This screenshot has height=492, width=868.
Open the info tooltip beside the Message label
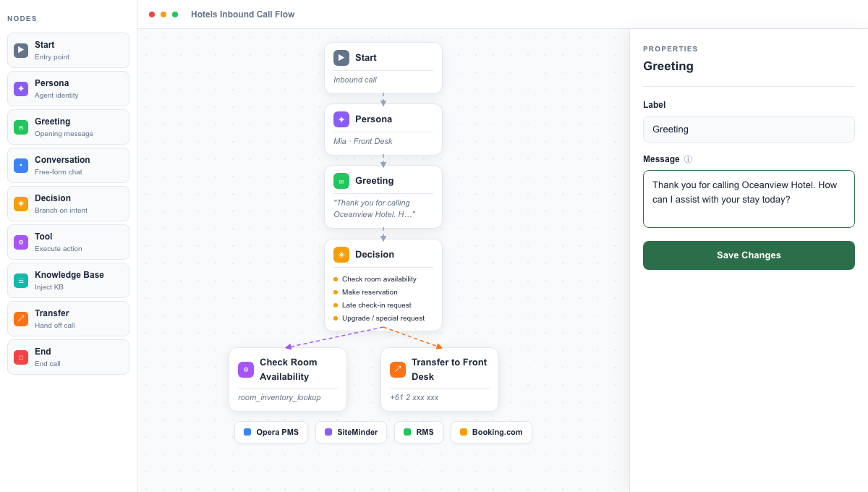click(687, 159)
